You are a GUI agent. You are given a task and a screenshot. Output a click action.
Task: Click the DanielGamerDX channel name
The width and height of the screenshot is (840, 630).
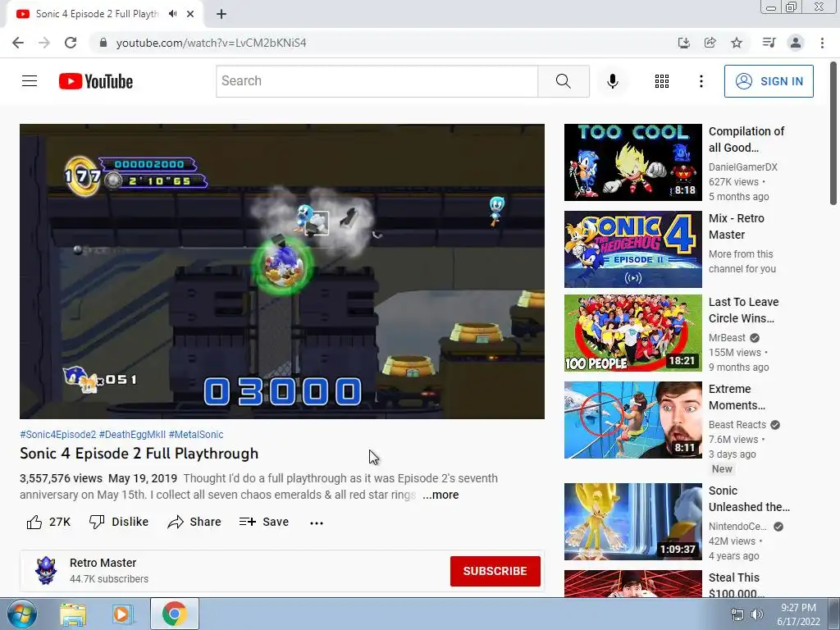click(743, 167)
